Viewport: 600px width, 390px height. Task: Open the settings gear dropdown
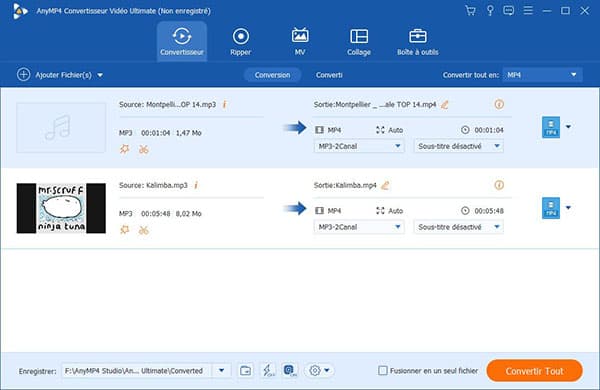click(x=319, y=370)
